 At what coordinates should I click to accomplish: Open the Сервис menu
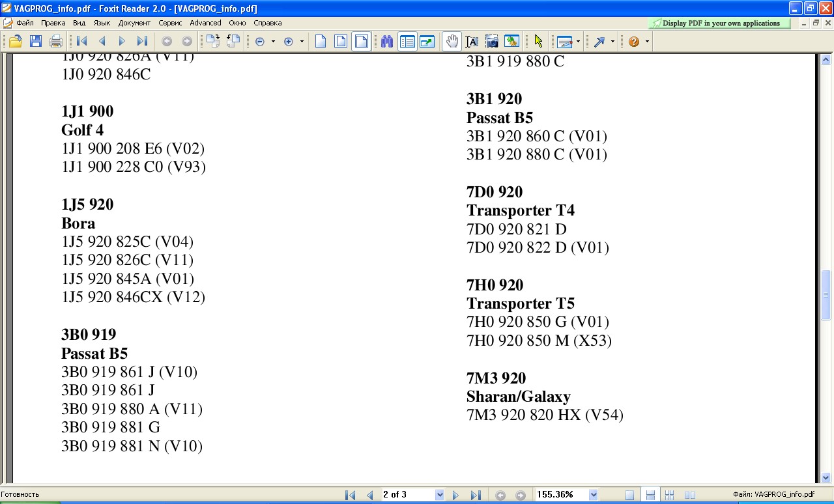pos(171,23)
